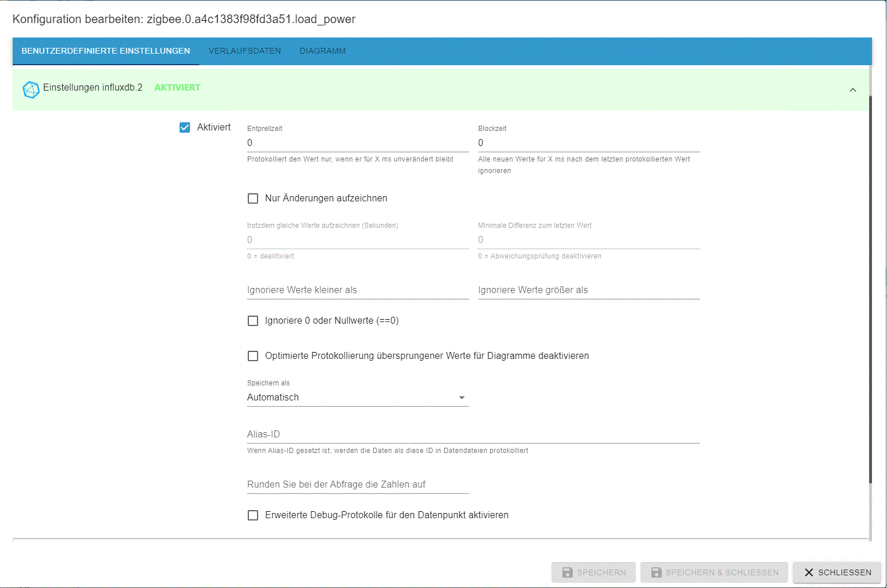887x588 pixels.
Task: Click Speichern & Schliessen button
Action: coord(714,572)
